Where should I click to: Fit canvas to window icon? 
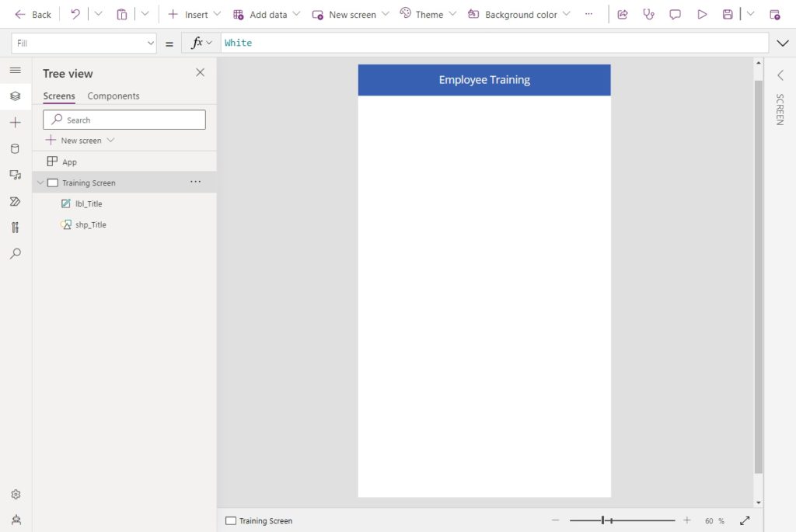(745, 520)
